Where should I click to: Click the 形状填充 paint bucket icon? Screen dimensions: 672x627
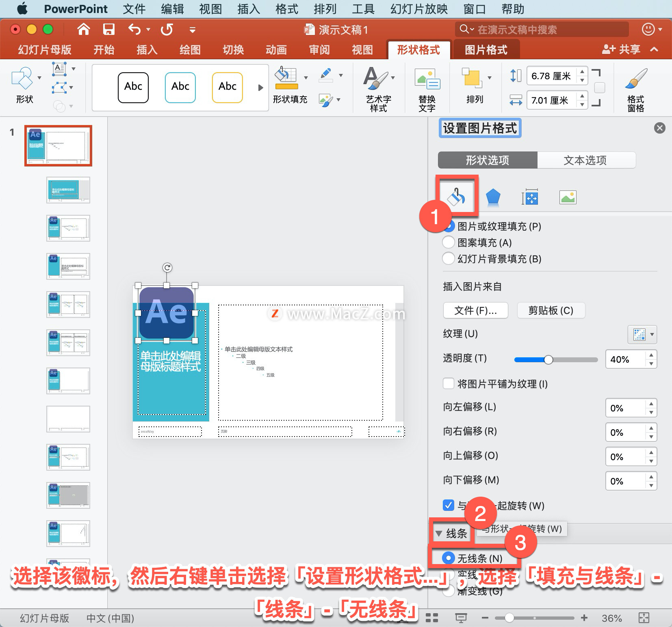click(x=286, y=78)
